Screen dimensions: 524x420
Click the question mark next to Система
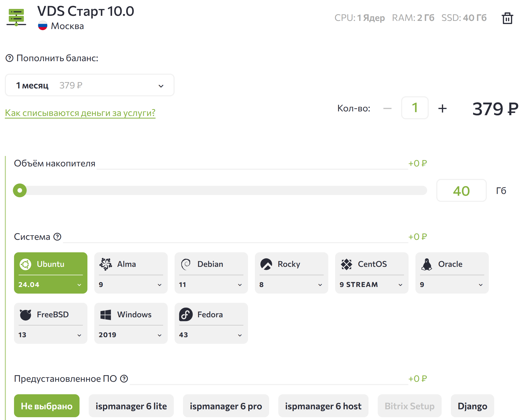coord(57,237)
